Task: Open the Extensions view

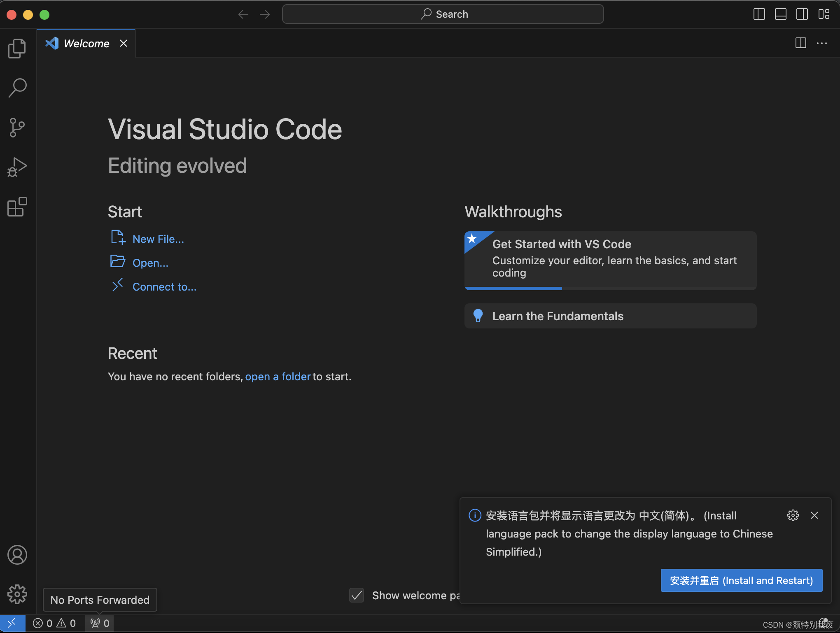Action: [x=17, y=207]
